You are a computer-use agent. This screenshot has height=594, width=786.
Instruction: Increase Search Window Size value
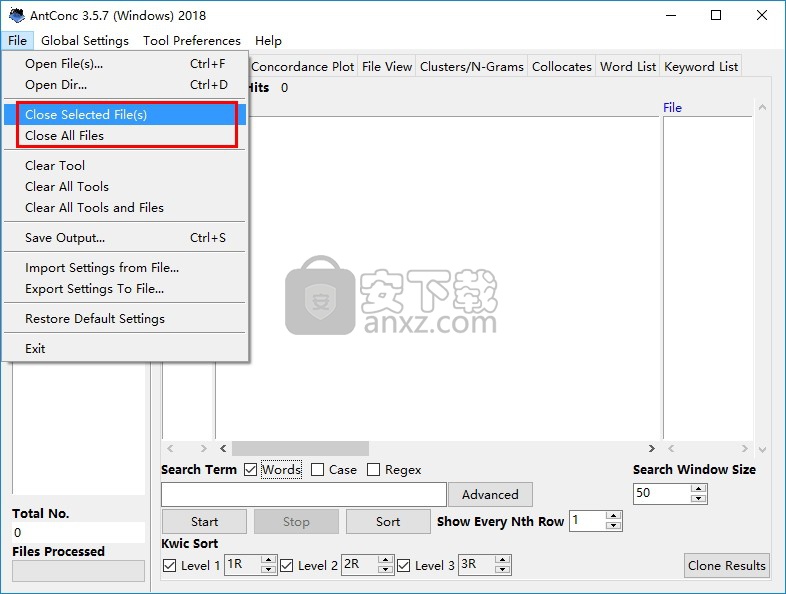click(x=698, y=489)
